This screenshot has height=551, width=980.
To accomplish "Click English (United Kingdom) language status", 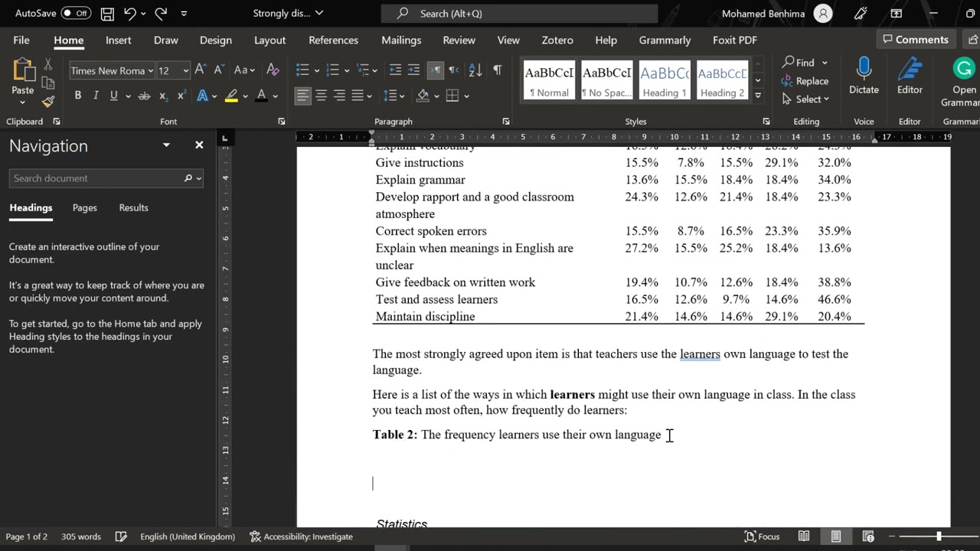I will coord(188,536).
